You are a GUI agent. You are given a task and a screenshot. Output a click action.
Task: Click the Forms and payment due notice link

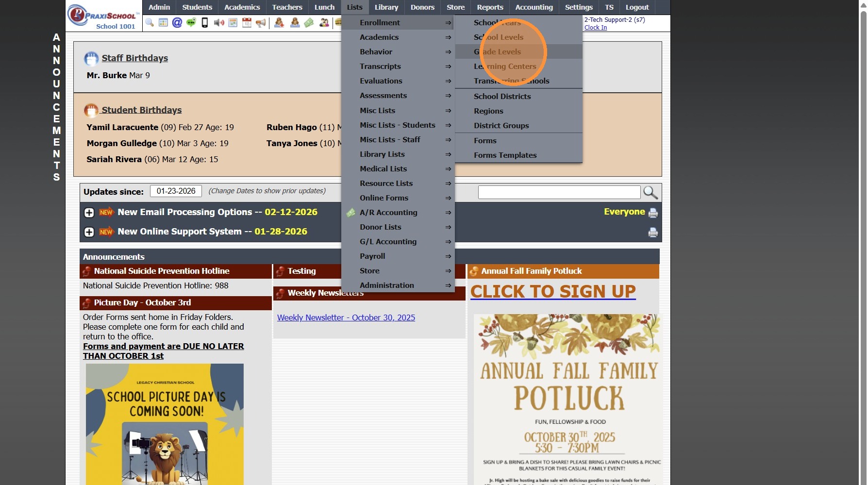pos(164,351)
